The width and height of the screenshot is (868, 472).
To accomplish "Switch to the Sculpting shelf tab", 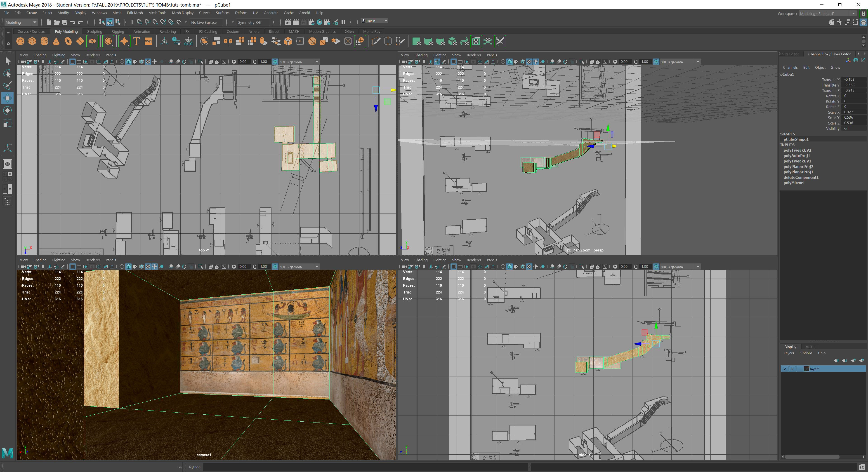I will [x=94, y=31].
